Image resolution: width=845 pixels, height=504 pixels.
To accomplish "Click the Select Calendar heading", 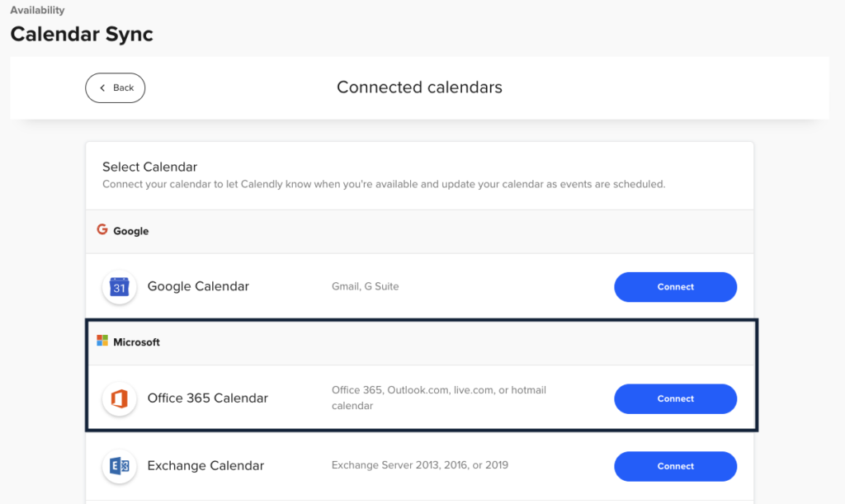I will (x=149, y=167).
